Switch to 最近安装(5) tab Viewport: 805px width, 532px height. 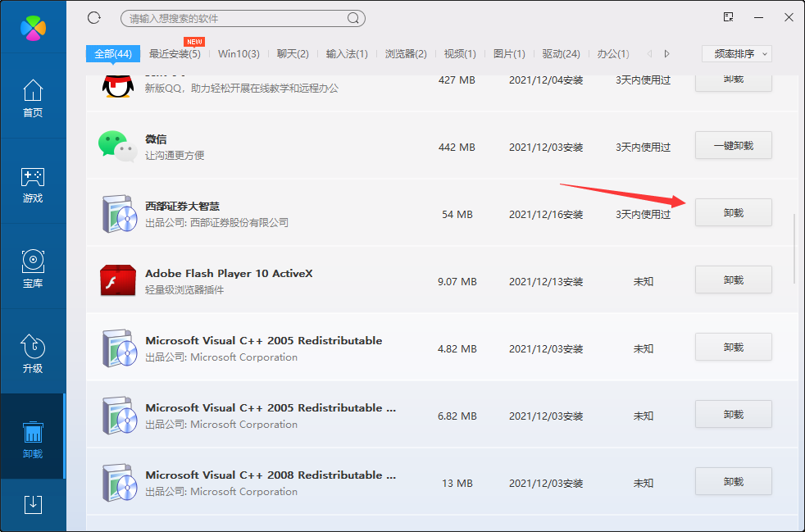click(175, 54)
